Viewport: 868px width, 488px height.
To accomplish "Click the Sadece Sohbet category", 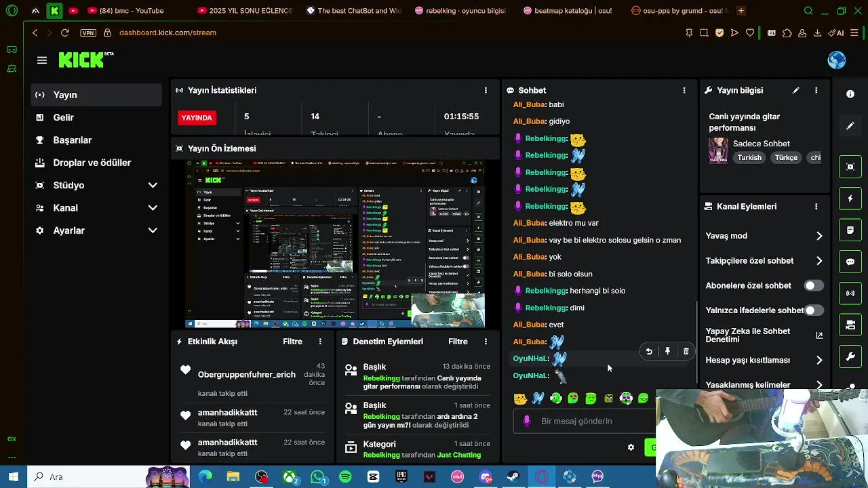I will 762,144.
